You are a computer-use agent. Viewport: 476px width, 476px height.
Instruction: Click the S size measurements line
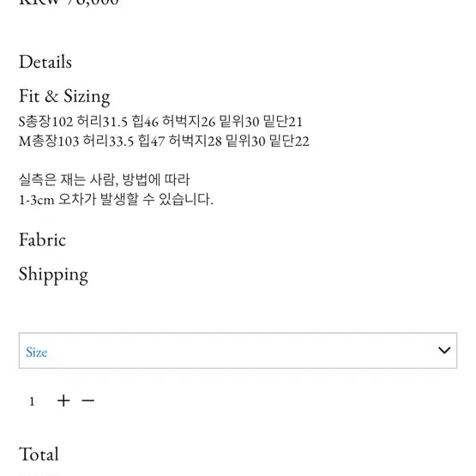point(160,122)
